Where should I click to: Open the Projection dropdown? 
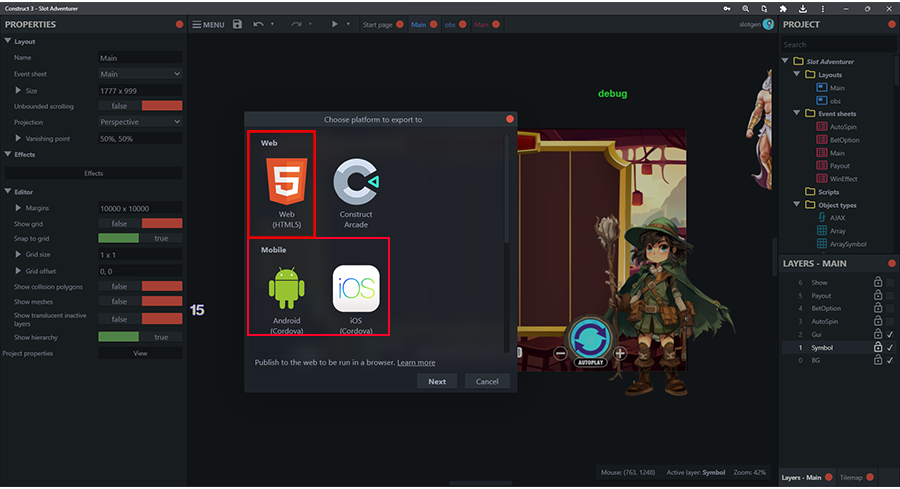click(x=140, y=122)
